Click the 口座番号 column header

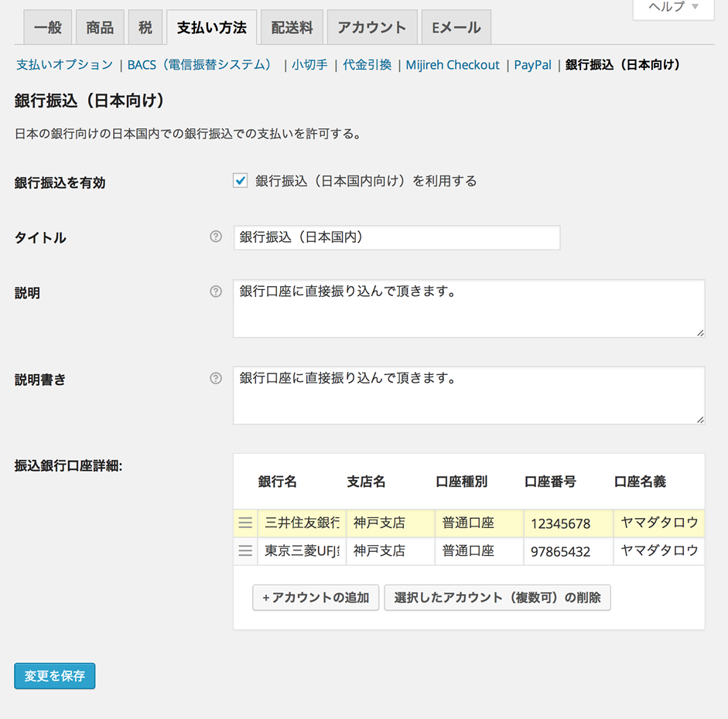pyautogui.click(x=550, y=482)
